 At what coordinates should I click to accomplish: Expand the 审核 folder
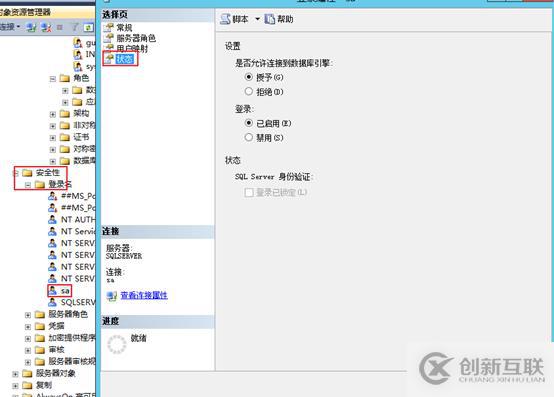tap(28, 350)
